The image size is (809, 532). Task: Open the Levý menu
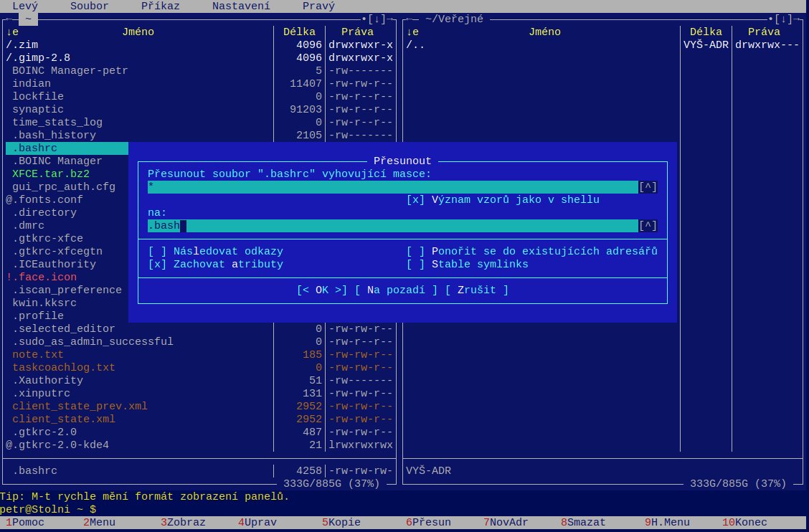(26, 6)
